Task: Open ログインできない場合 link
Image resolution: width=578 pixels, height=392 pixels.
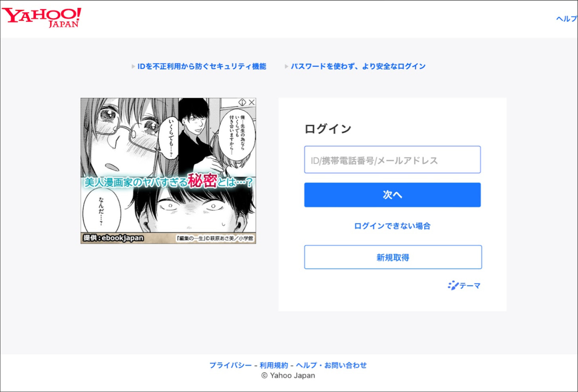Action: (x=392, y=226)
